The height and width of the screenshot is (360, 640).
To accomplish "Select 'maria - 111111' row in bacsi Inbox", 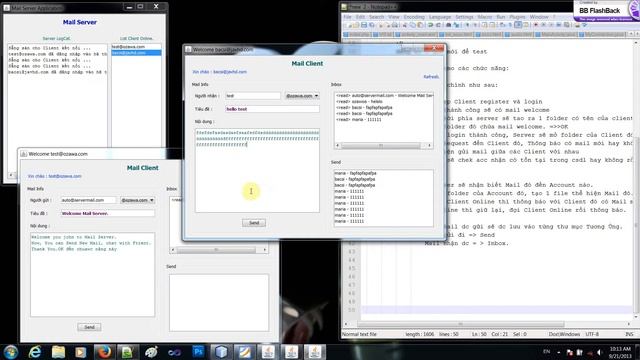I will (x=384, y=120).
